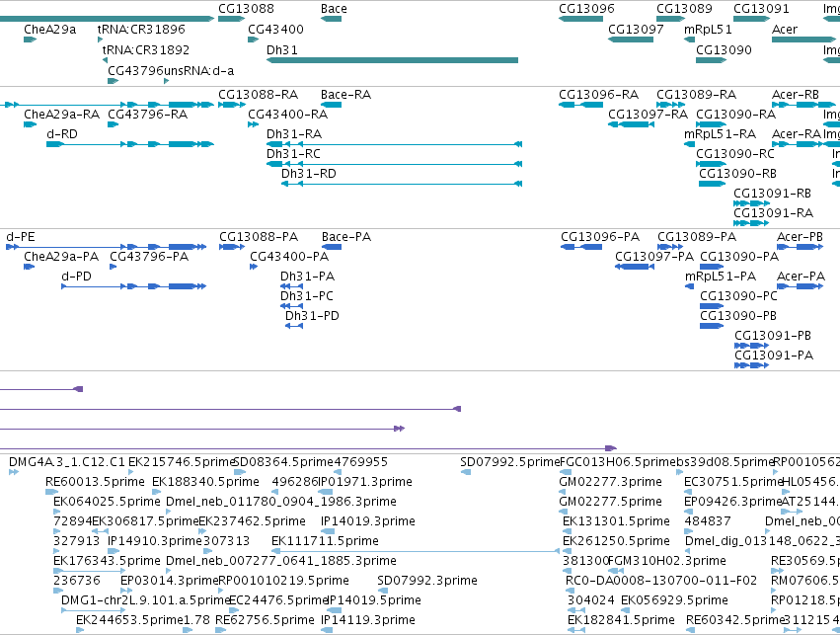Select protein CheA29a-PA

(x=61, y=256)
